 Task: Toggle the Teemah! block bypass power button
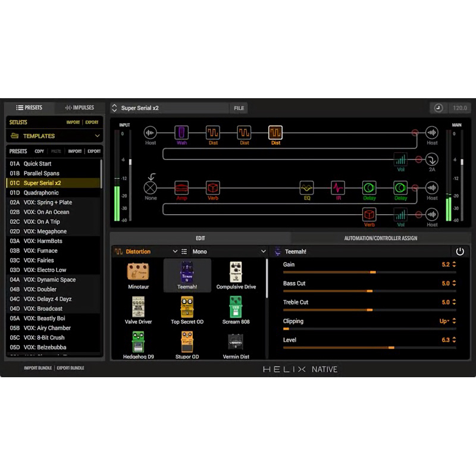click(459, 251)
